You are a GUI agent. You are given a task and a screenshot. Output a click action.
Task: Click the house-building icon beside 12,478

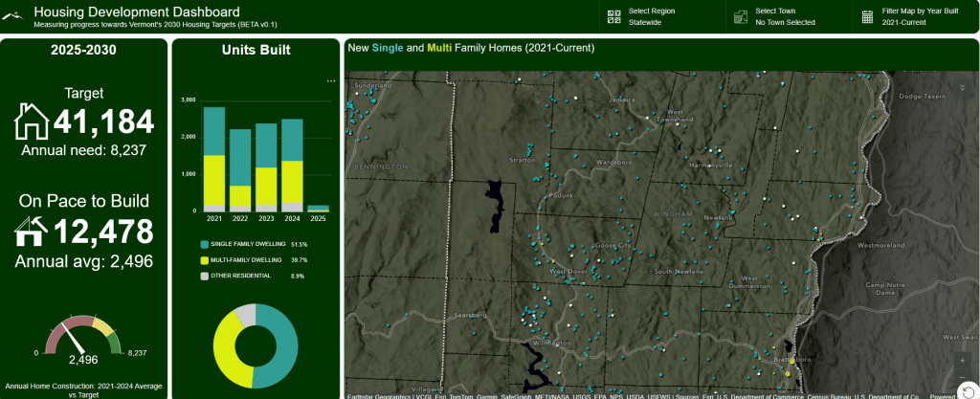click(x=32, y=233)
